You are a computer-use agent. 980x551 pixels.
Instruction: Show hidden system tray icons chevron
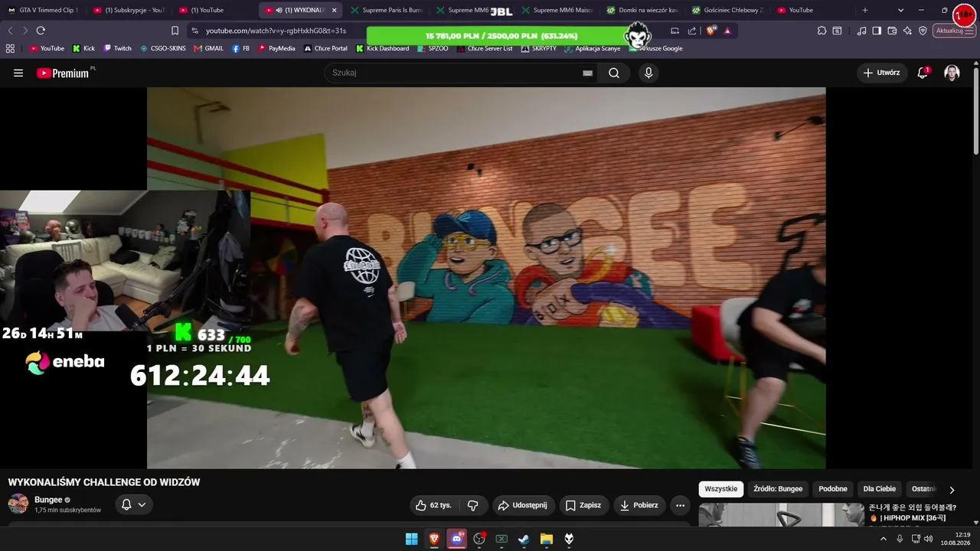click(x=884, y=539)
